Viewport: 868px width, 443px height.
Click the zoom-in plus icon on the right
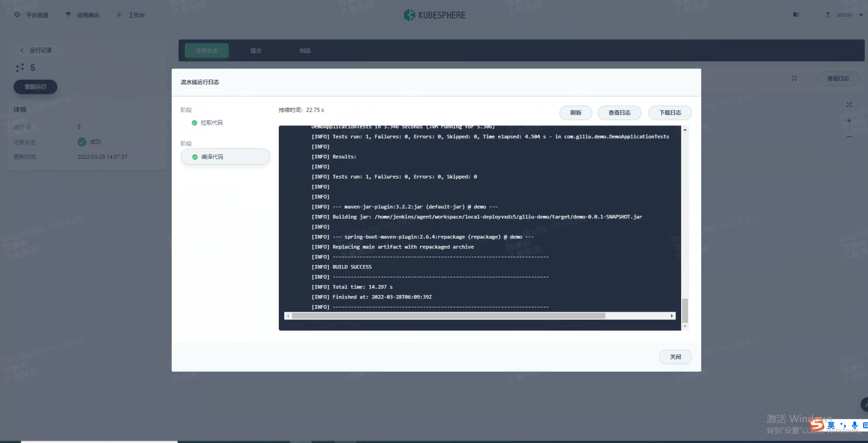pos(849,120)
